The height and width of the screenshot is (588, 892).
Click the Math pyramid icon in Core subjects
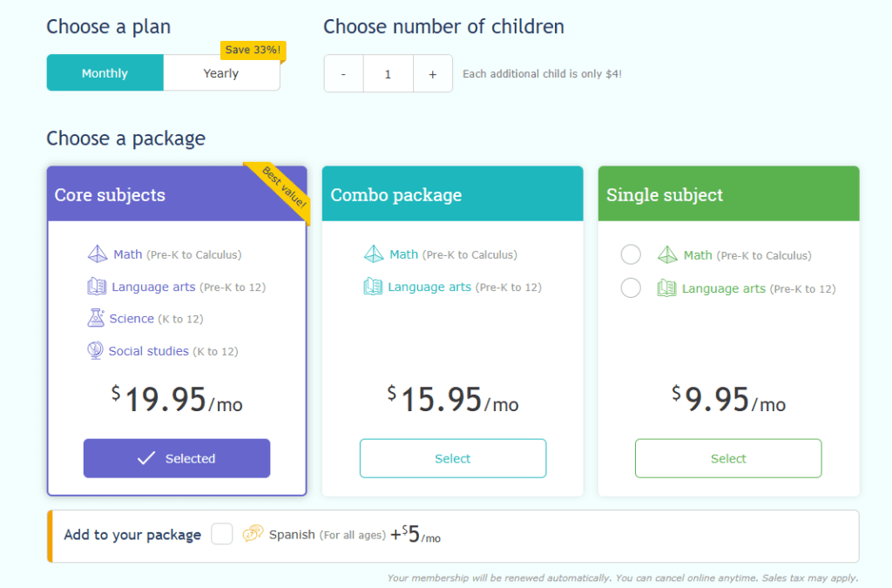(x=98, y=253)
